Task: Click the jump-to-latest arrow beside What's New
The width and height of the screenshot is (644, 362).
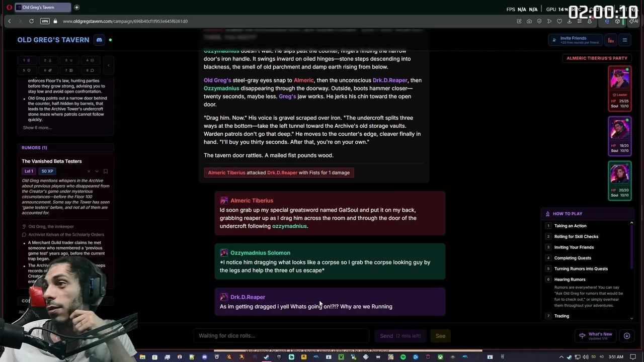Action: coord(627,336)
